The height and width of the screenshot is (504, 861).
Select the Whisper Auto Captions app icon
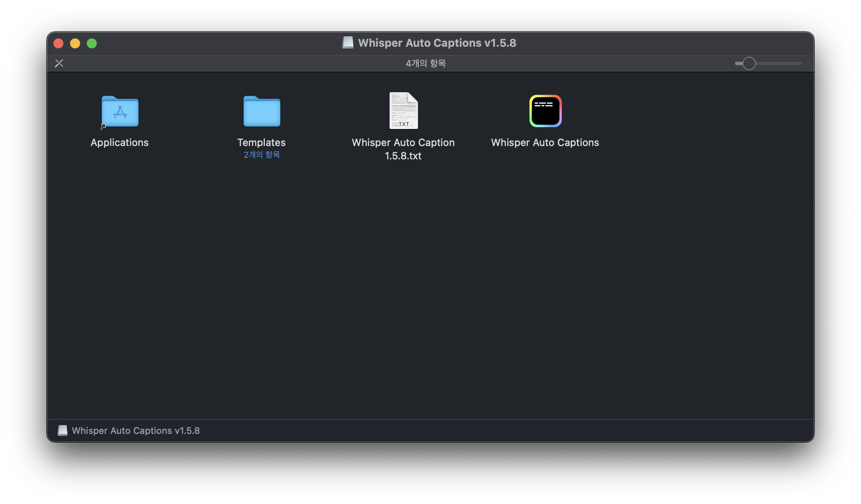(545, 111)
